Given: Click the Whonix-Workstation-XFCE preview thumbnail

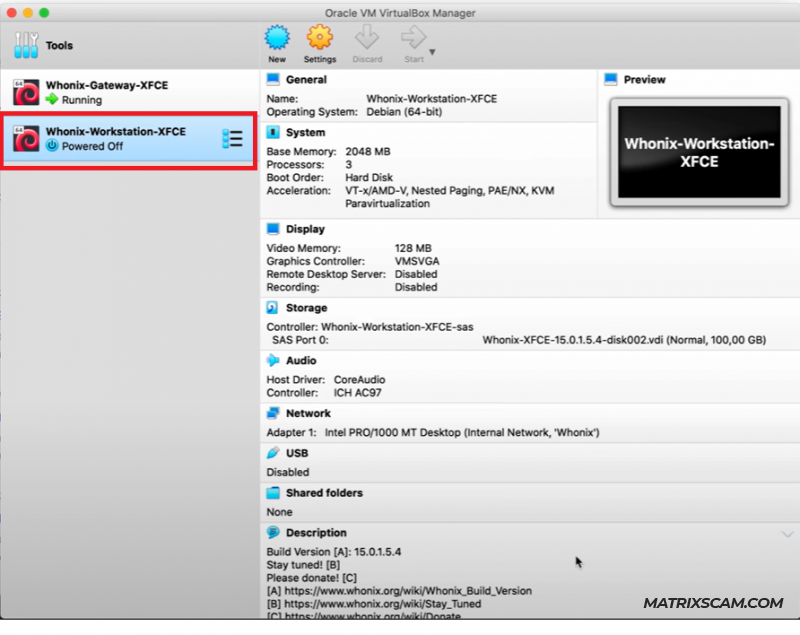Looking at the screenshot, I should [x=699, y=152].
